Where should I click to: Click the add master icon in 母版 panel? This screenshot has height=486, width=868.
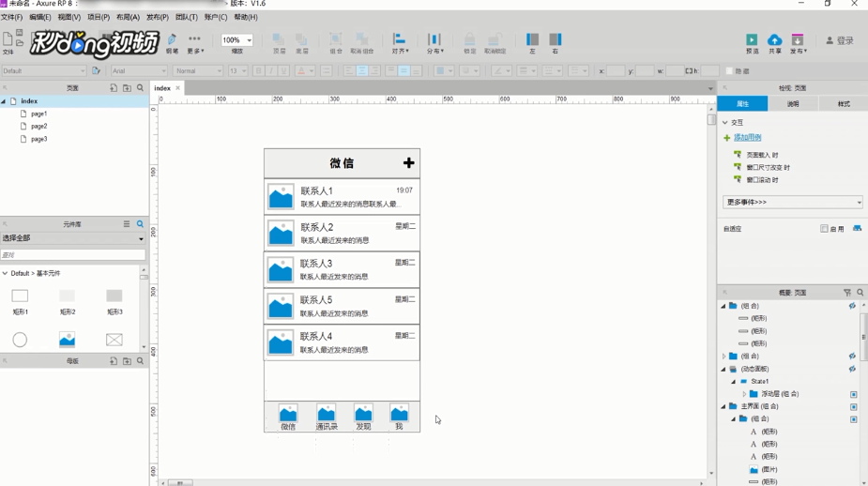click(114, 361)
